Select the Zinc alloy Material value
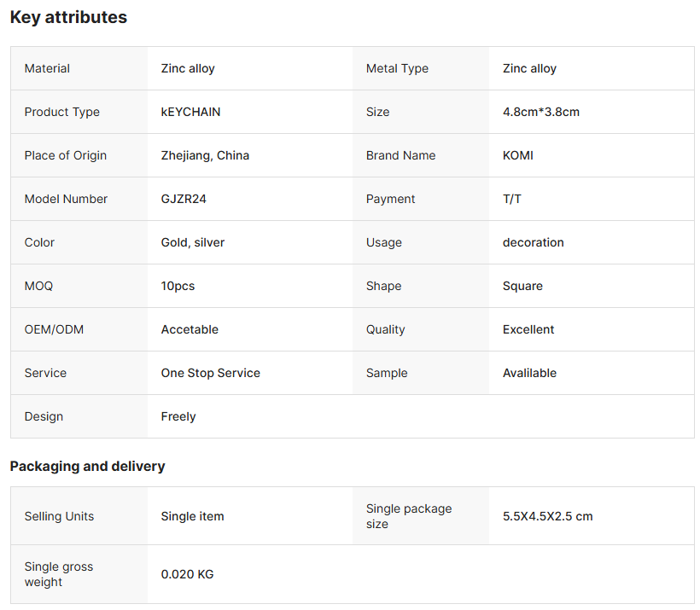Image resolution: width=700 pixels, height=610 pixels. tap(188, 69)
